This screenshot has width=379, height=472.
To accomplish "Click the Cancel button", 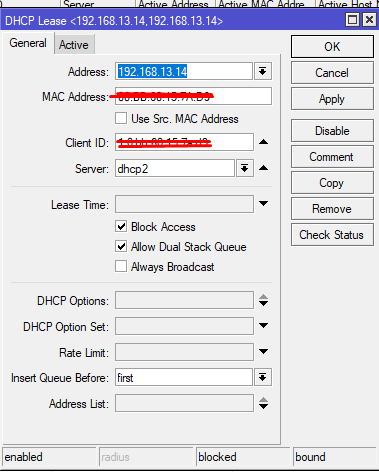I will click(332, 73).
